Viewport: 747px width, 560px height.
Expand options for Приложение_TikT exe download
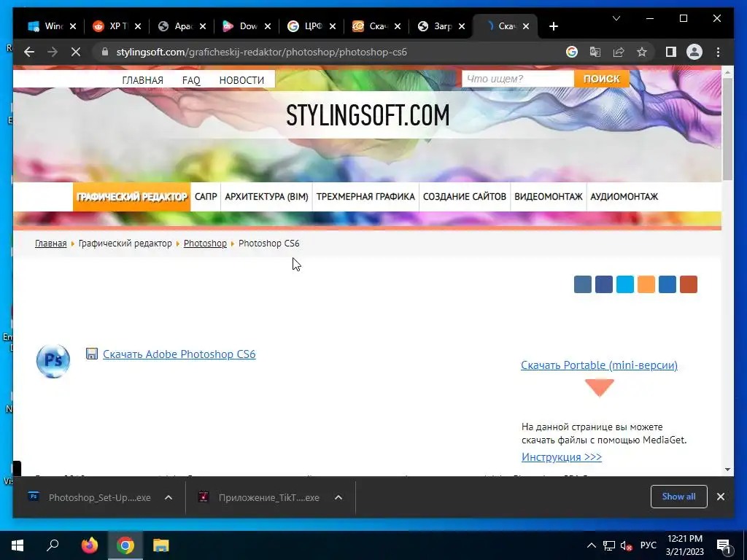click(338, 497)
